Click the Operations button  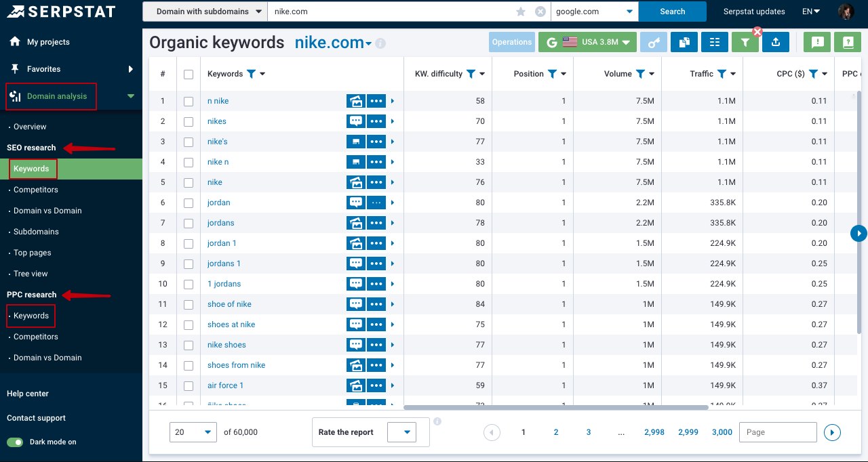pyautogui.click(x=512, y=42)
